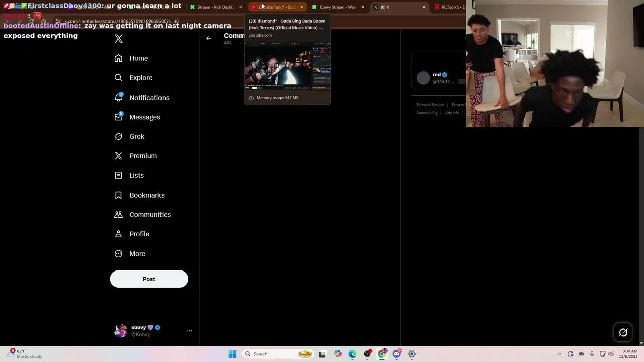Click the Profile person icon
Image resolution: width=644 pixels, height=362 pixels.
(x=118, y=234)
